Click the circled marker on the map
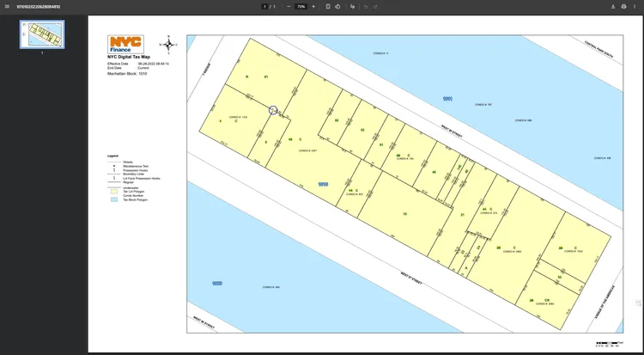The height and width of the screenshot is (355, 644). click(273, 110)
